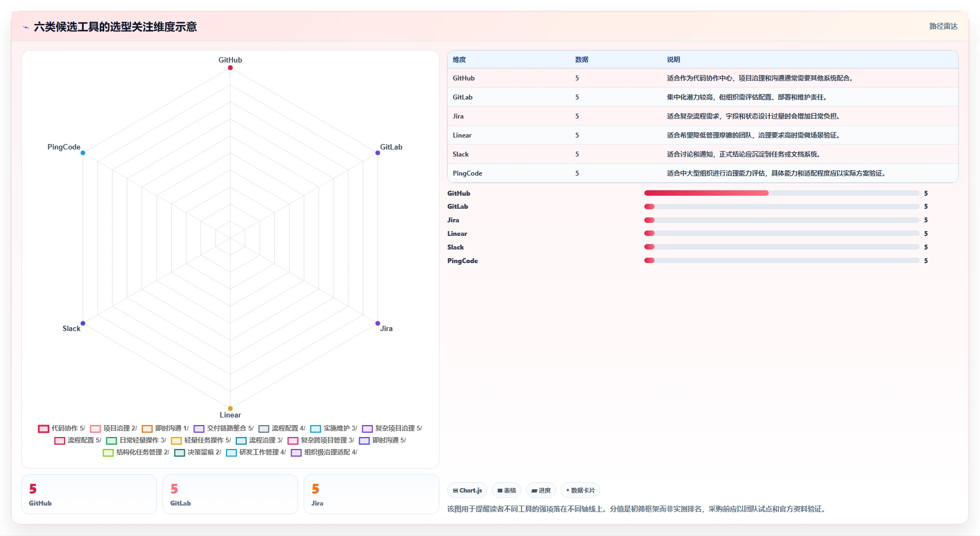Select the Jira row in the table
Image resolution: width=980 pixels, height=536 pixels.
coord(703,116)
